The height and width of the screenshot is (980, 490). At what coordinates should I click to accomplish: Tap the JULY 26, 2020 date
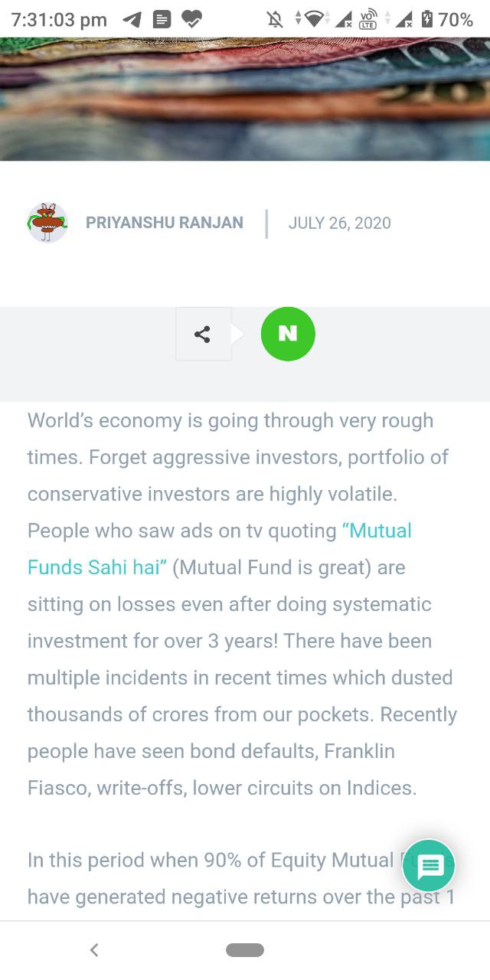point(339,223)
